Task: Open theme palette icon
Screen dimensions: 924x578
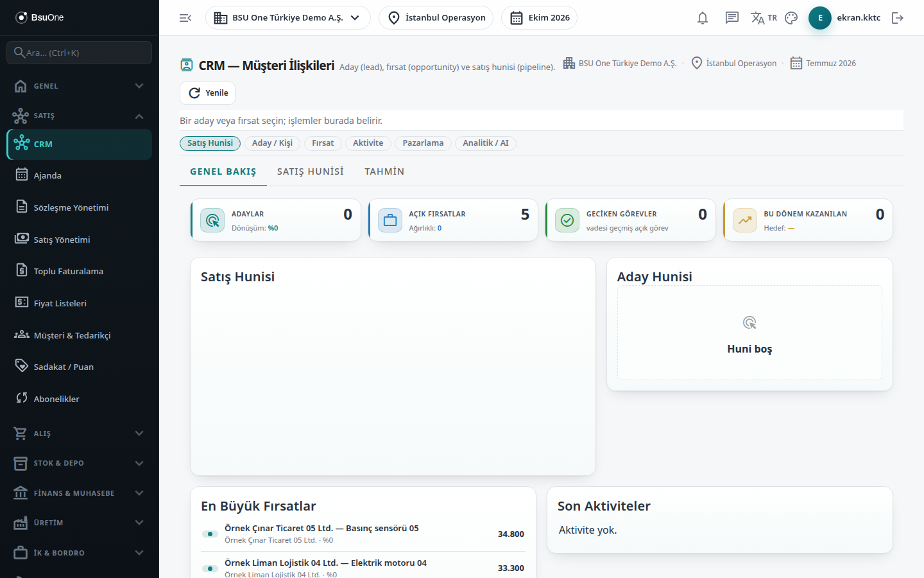Action: point(791,18)
